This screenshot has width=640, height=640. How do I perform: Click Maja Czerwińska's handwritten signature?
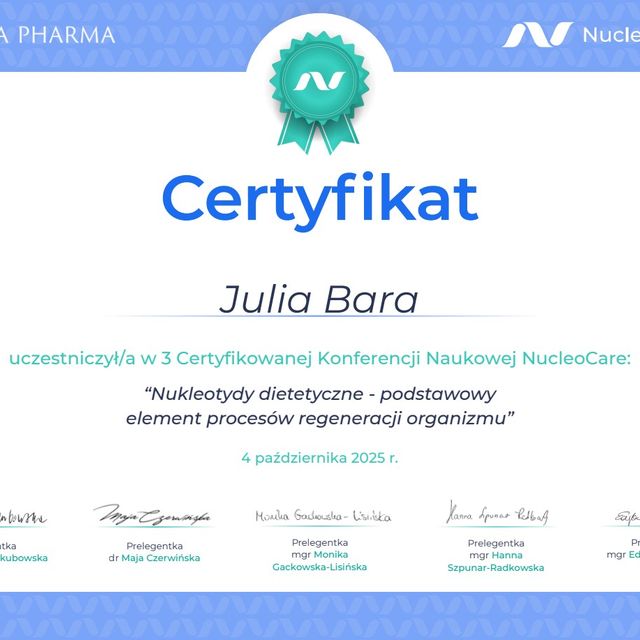point(152,516)
